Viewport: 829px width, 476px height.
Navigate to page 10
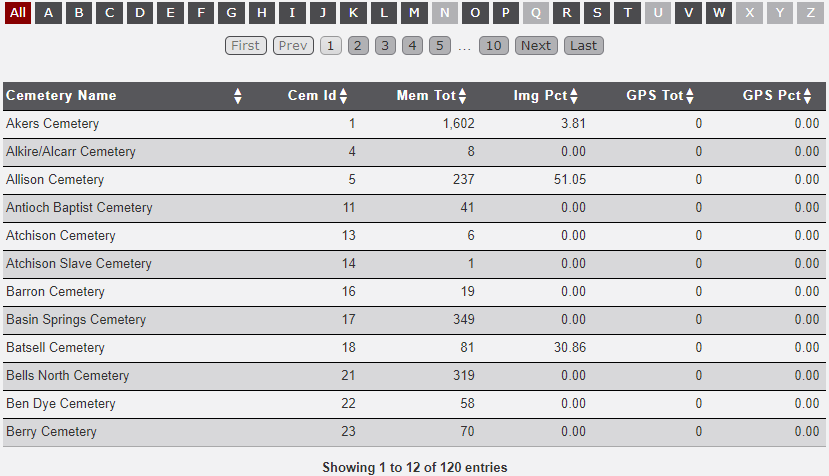(x=492, y=46)
